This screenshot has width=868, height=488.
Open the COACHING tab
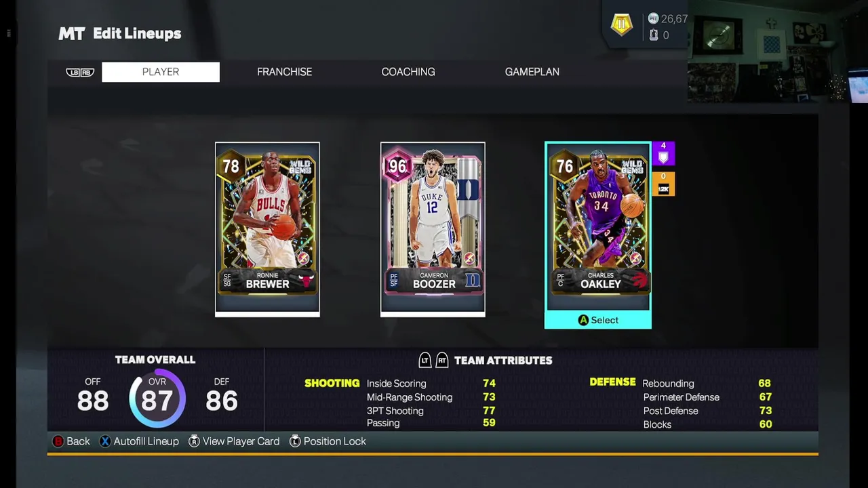(x=408, y=72)
